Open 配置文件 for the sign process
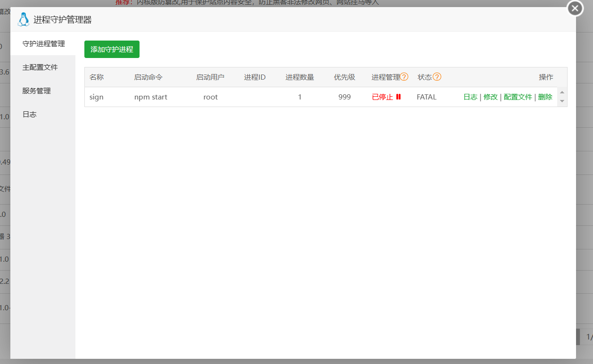 [x=518, y=97]
